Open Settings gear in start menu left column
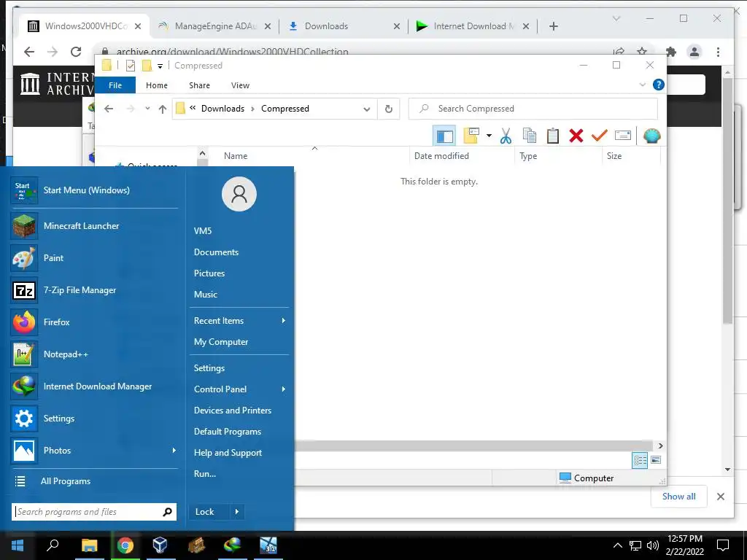The width and height of the screenshot is (747, 560). tap(94, 418)
